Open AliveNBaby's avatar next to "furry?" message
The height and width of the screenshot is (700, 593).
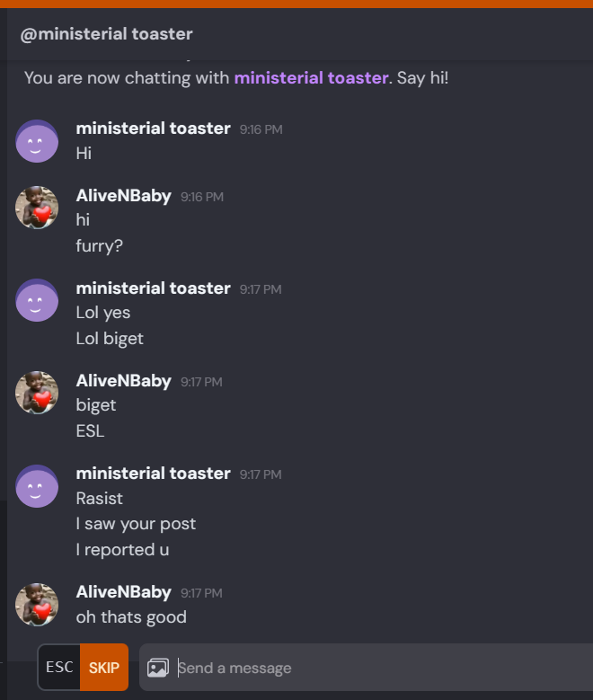point(37,208)
